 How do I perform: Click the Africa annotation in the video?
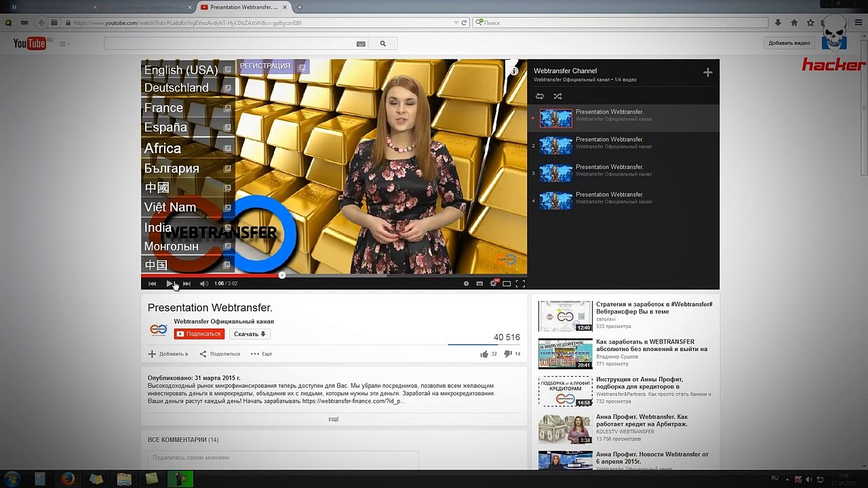[188, 148]
